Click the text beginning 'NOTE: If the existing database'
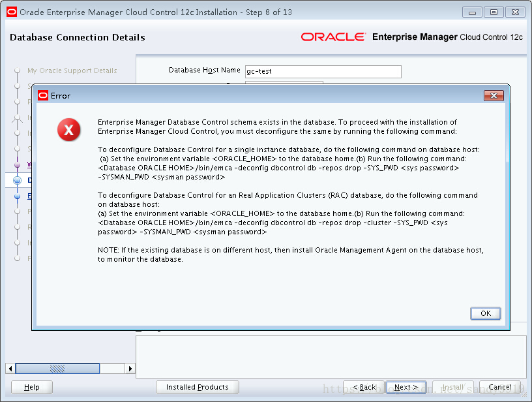Viewport: 532px width, 402px height. click(290, 255)
